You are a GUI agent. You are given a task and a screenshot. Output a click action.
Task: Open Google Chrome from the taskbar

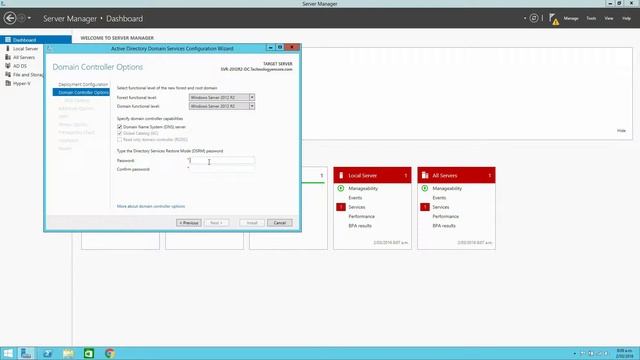pos(109,353)
